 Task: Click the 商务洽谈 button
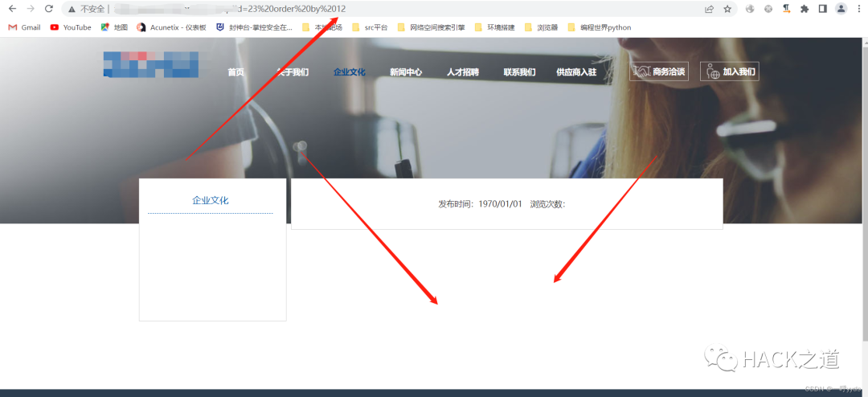point(658,72)
